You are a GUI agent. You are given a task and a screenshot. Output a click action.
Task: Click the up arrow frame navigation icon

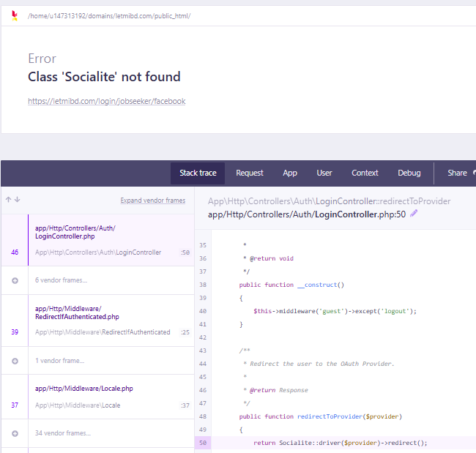pos(9,199)
